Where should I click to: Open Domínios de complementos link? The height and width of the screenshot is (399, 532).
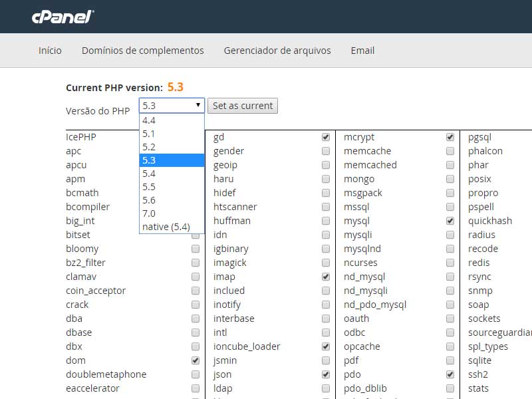pyautogui.click(x=143, y=51)
